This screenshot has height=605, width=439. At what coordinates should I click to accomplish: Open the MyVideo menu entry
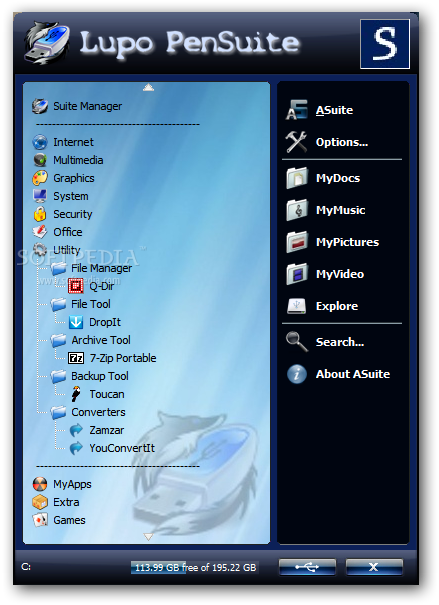[x=340, y=274]
